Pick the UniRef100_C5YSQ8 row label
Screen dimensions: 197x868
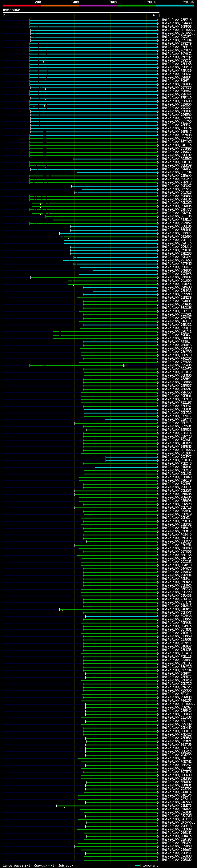click(177, 135)
